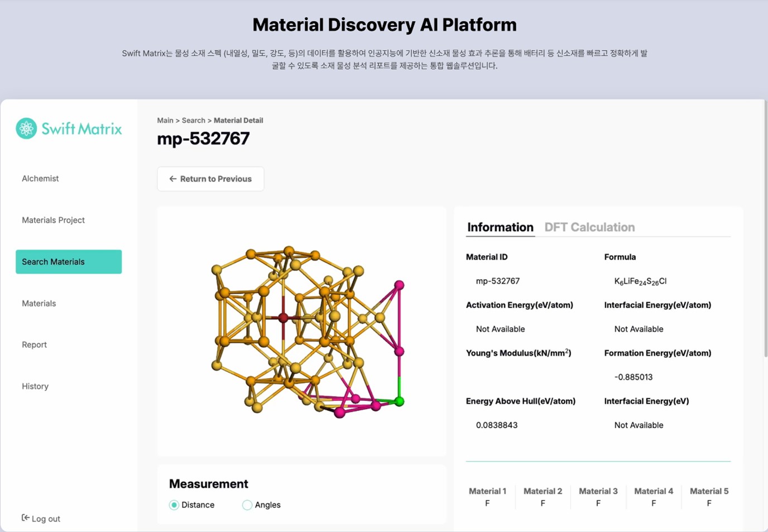Click the green atom in the structure
The width and height of the screenshot is (768, 532).
point(399,401)
